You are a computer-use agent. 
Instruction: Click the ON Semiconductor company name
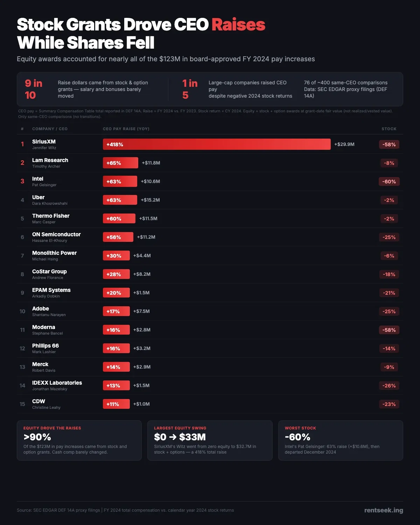[56, 234]
